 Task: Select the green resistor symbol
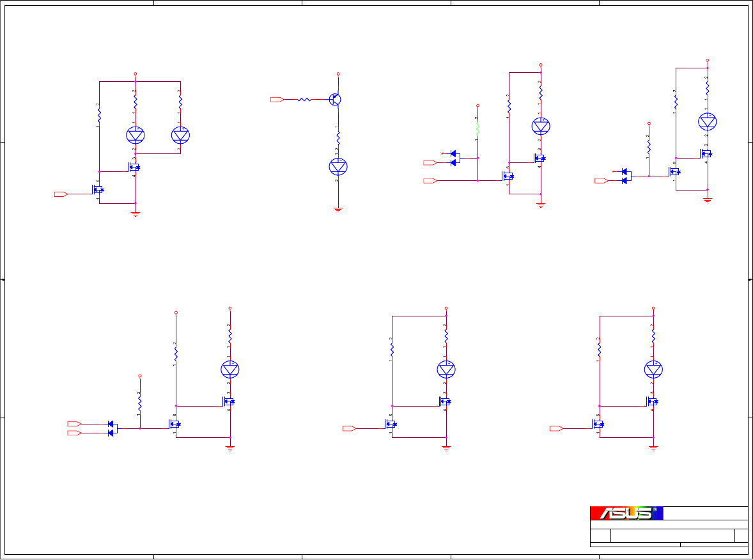477,128
